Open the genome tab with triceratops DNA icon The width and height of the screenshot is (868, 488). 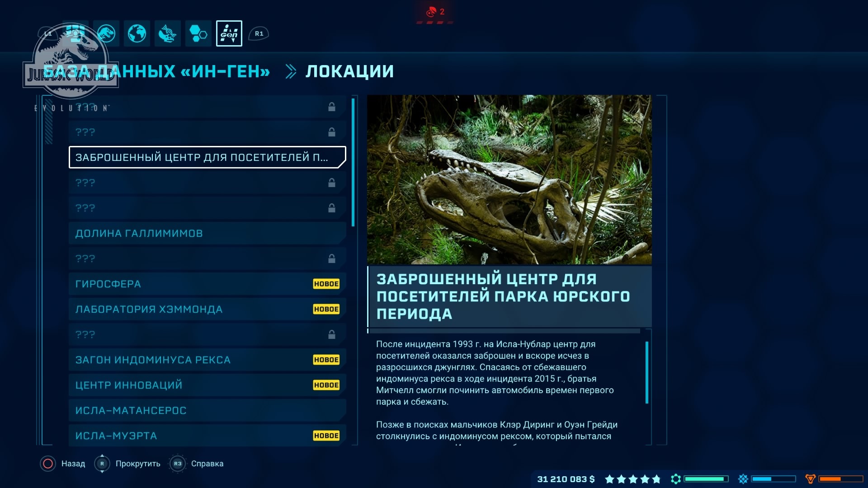[x=168, y=33]
